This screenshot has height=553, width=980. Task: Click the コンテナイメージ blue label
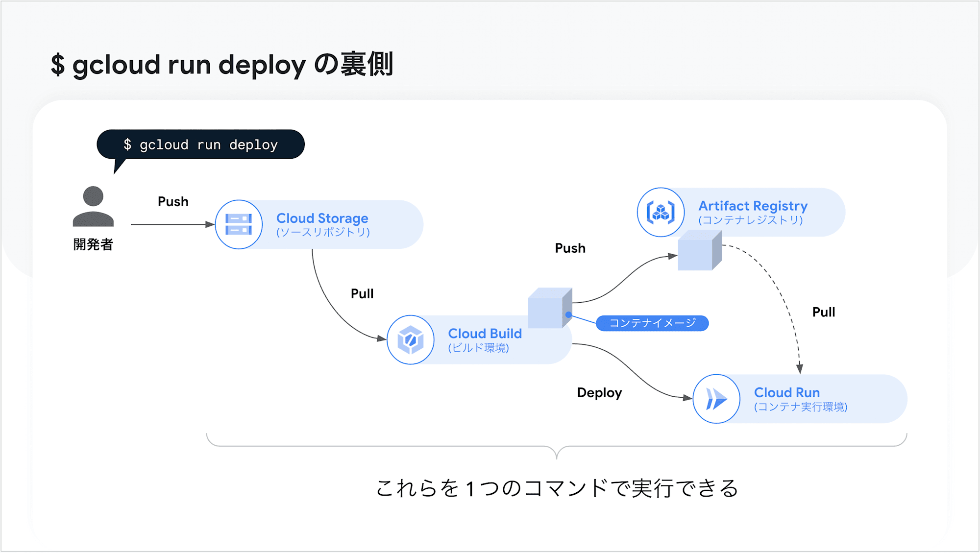tap(652, 323)
